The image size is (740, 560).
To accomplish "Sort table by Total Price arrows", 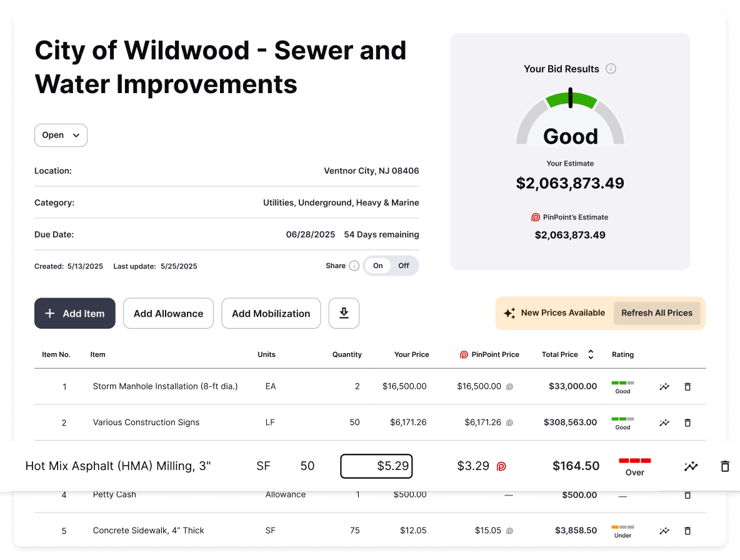I will tap(591, 354).
